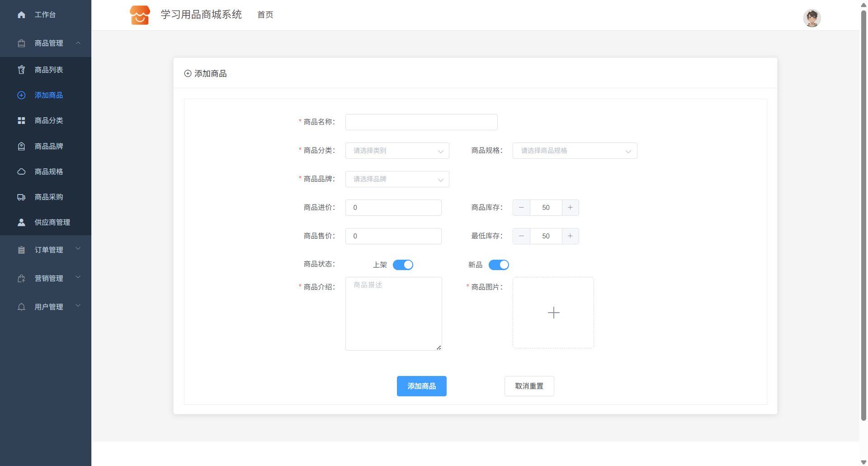The width and height of the screenshot is (868, 466).
Task: Select 商品品牌 in the sidebar
Action: (x=49, y=147)
